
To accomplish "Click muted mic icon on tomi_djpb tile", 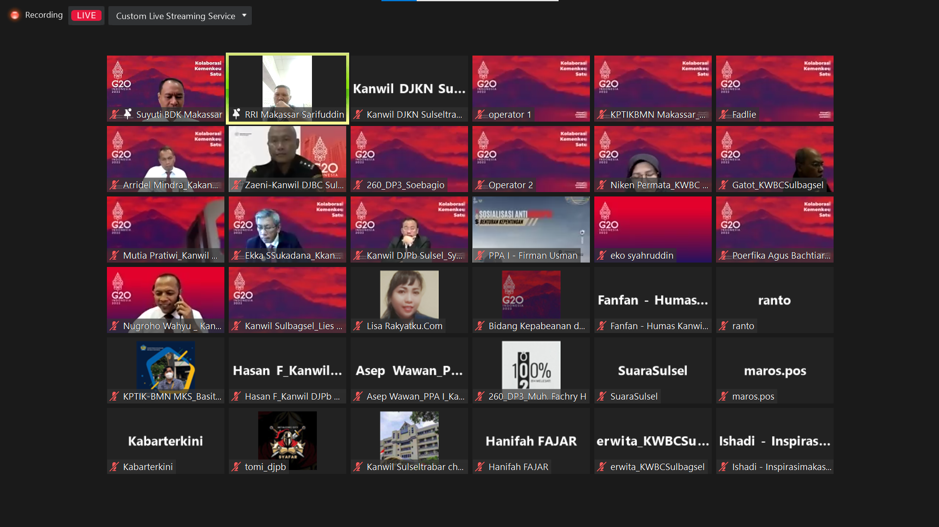I will [x=236, y=467].
